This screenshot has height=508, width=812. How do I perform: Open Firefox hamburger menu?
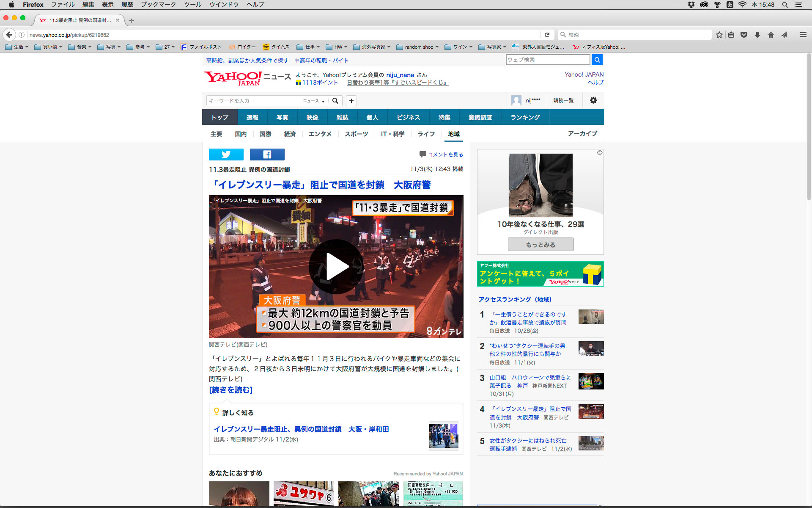coord(803,35)
